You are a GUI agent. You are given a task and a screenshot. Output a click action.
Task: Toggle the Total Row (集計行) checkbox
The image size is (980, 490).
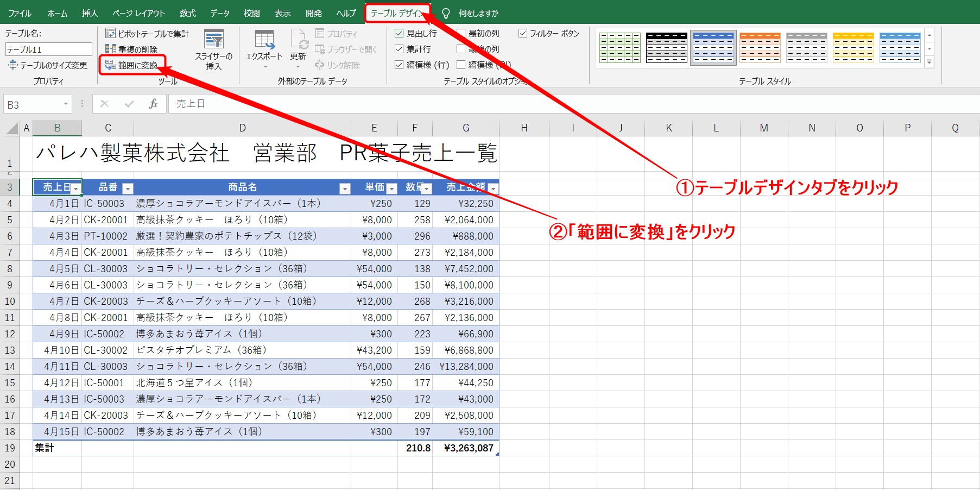coord(399,49)
